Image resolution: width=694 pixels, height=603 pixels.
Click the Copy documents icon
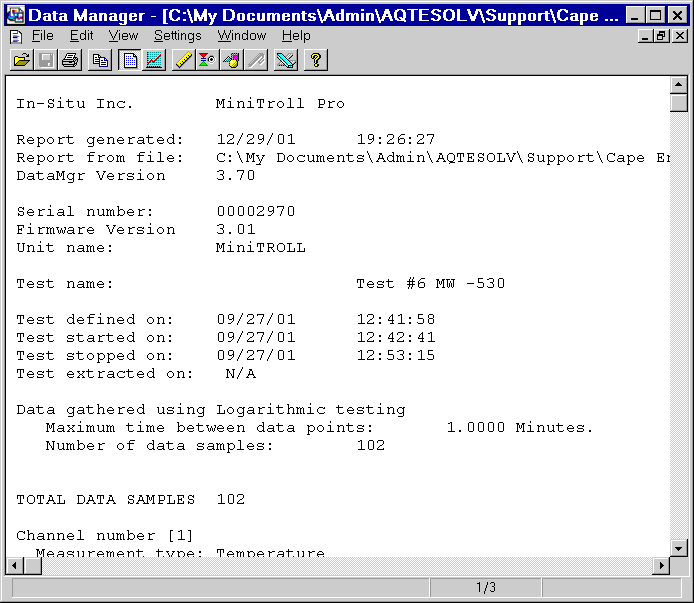tap(100, 60)
